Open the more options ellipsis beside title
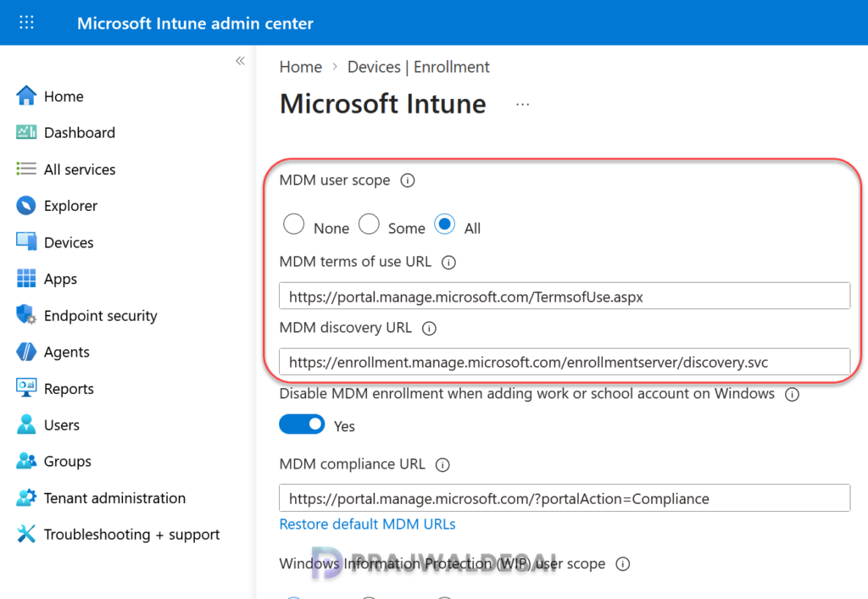 pos(522,104)
